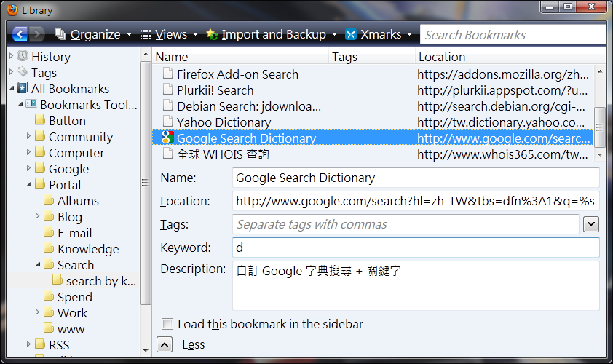The height and width of the screenshot is (364, 613).
Task: Click the E-mail folder icon
Action: (x=49, y=232)
